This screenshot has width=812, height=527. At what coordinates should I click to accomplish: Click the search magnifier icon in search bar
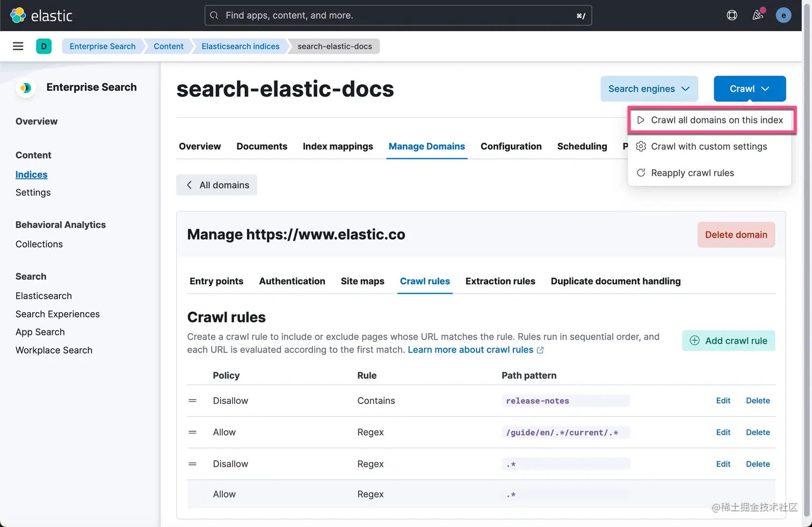click(214, 16)
